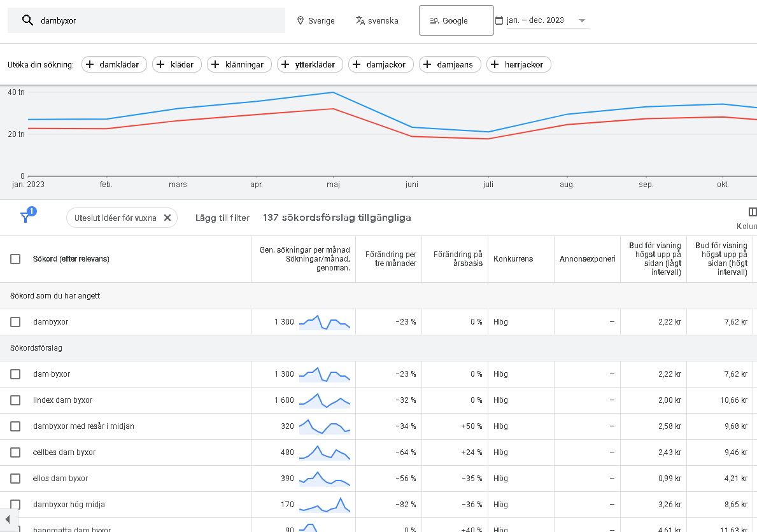This screenshot has height=532, width=757.
Task: Click the blue line peak at maj in chart
Action: pyautogui.click(x=333, y=92)
